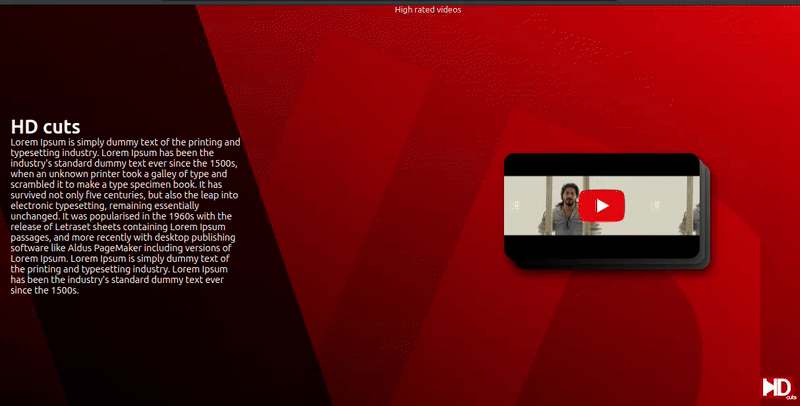
Task: Open the HD cuts logo in the corner
Action: point(779,389)
